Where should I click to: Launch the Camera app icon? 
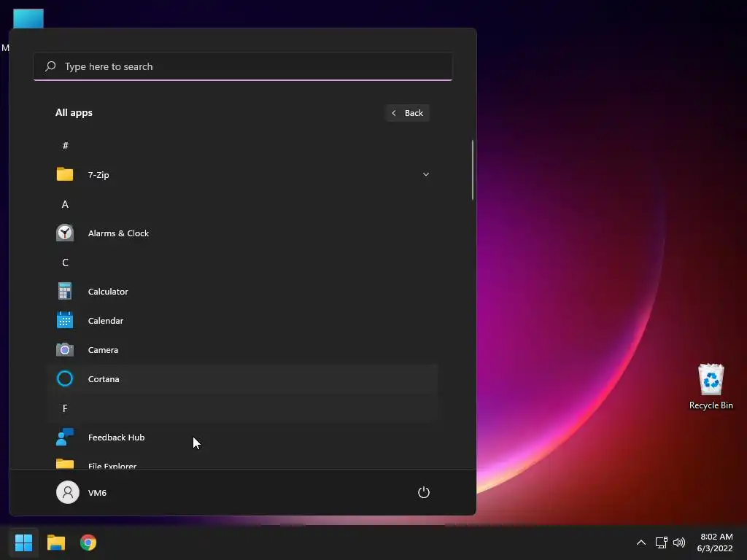tap(65, 349)
